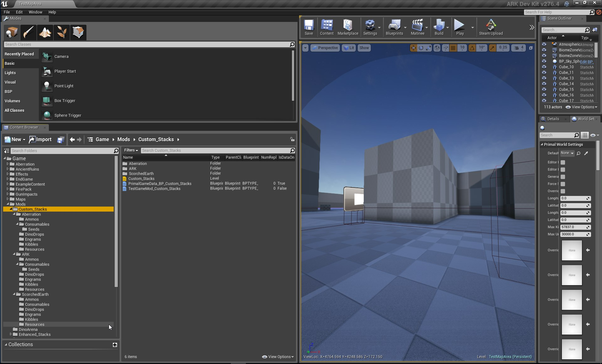Click the Save toolbar icon

pos(309,27)
